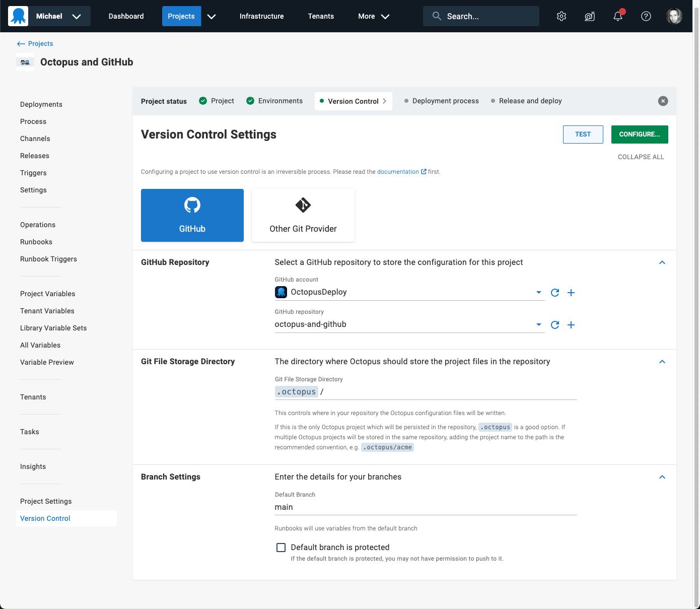Switch to the Dashboard
The height and width of the screenshot is (609, 700).
[x=126, y=16]
